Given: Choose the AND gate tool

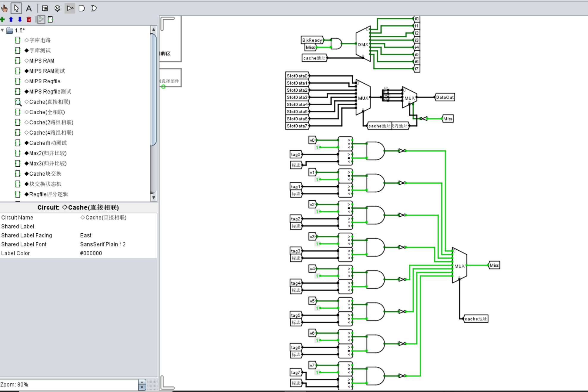Looking at the screenshot, I should [x=82, y=8].
